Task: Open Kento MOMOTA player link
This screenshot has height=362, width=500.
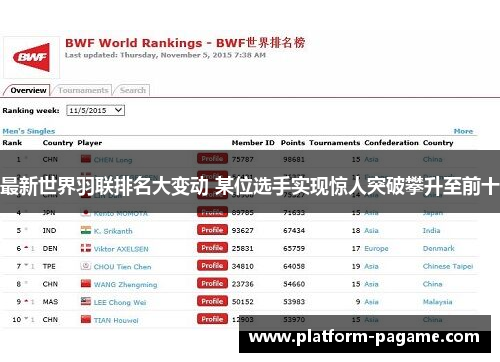Action: 121,213
